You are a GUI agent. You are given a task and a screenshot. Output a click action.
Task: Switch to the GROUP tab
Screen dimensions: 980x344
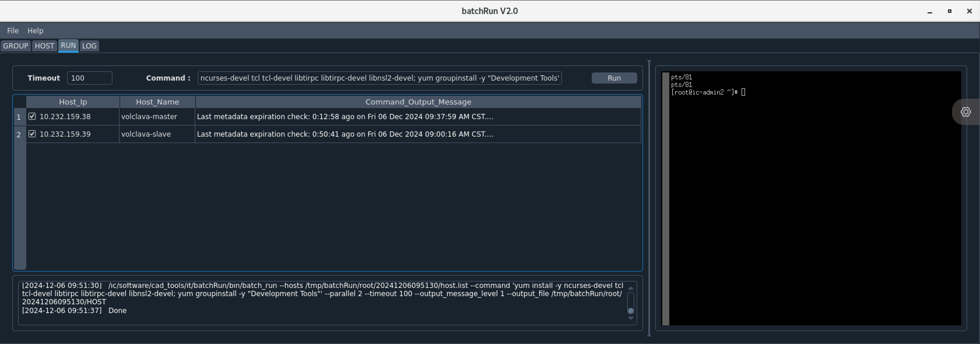click(x=16, y=46)
